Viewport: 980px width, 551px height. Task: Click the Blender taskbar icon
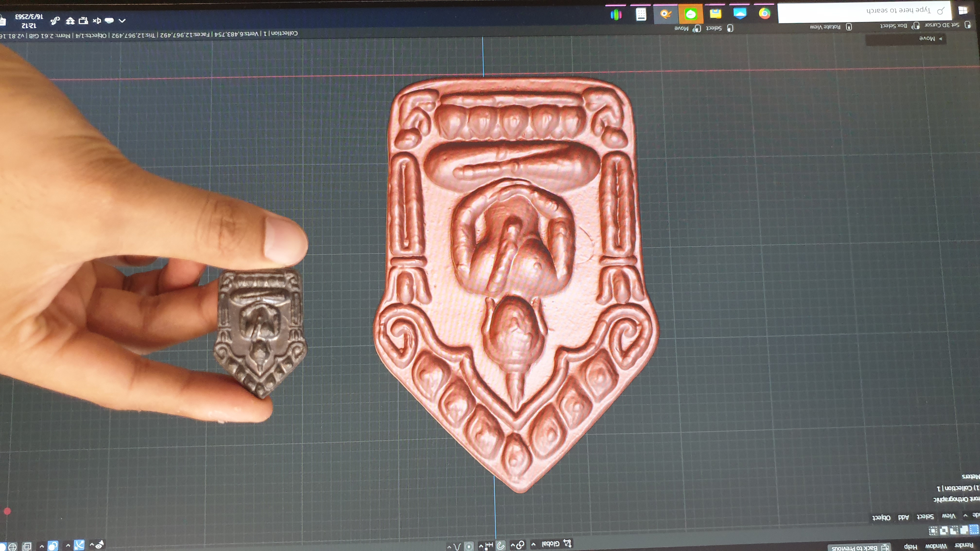pos(666,14)
